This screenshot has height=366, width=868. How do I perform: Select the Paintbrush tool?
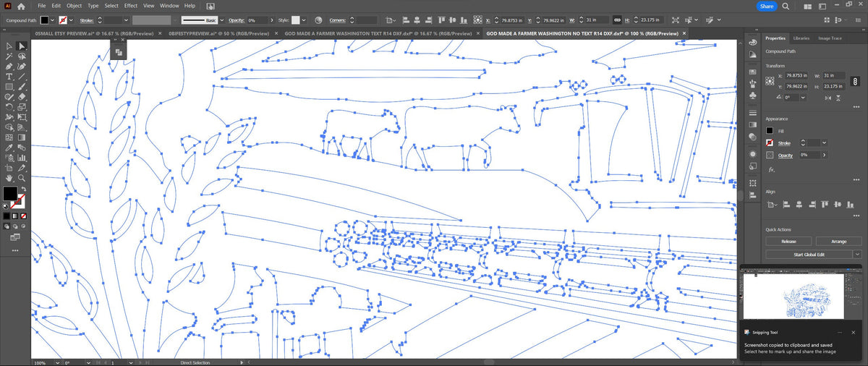click(22, 86)
